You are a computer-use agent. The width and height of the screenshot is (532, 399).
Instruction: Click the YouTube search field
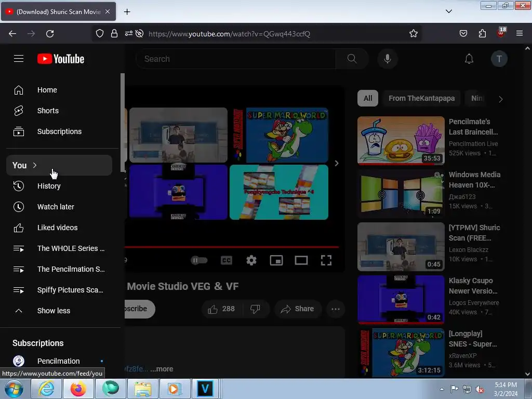coord(236,59)
